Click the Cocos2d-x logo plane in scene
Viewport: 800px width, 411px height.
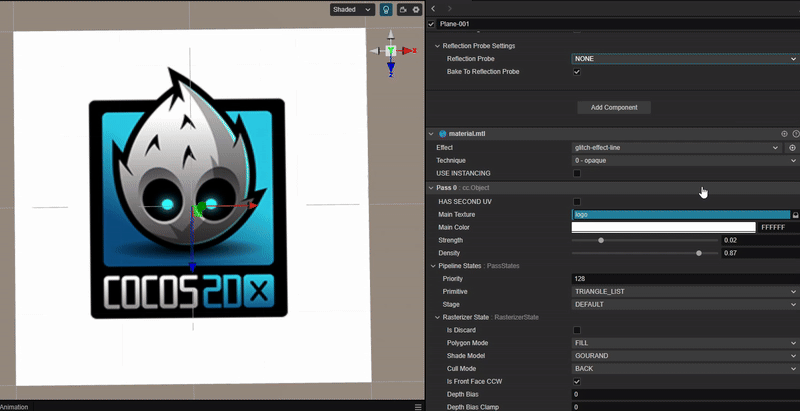[192, 207]
